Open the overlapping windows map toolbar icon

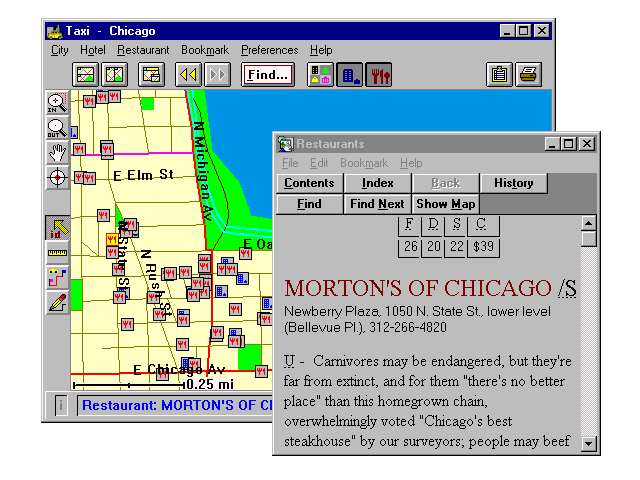(151, 75)
